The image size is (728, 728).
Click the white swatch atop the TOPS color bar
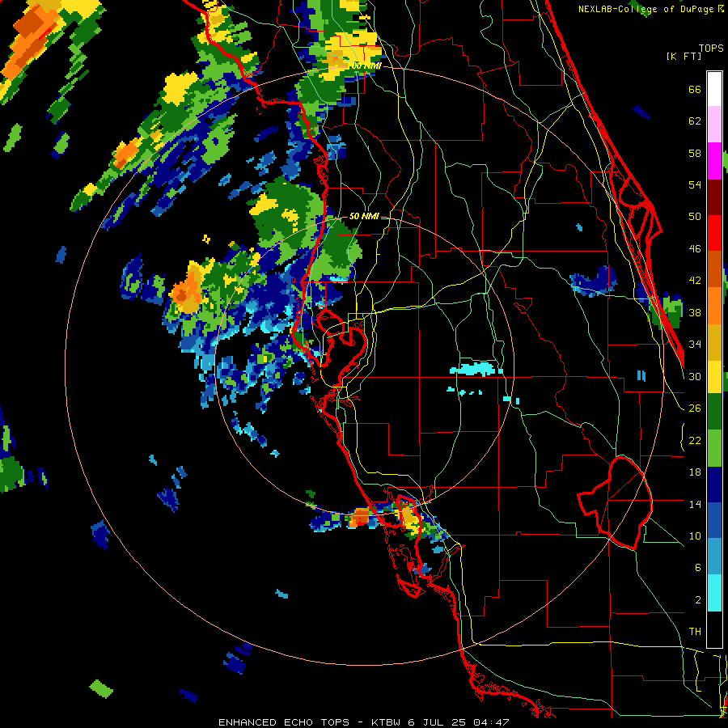pos(714,89)
